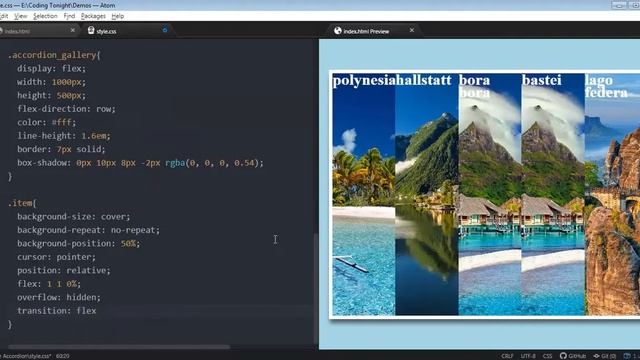Switch to the index.html editor tab
Image resolution: width=640 pixels, height=360 pixels.
pyautogui.click(x=37, y=31)
